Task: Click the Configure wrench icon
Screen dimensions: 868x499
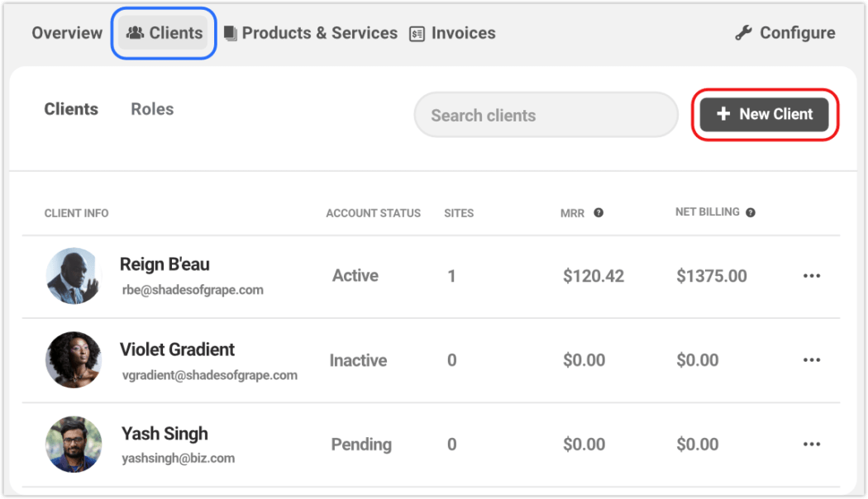Action: 743,33
